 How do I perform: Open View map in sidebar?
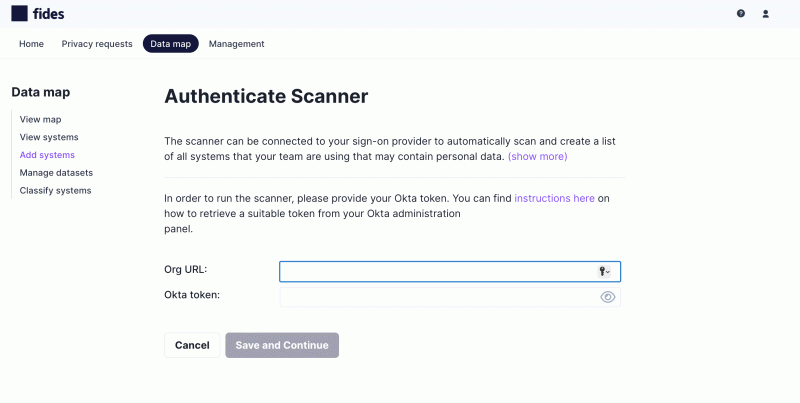click(x=41, y=119)
